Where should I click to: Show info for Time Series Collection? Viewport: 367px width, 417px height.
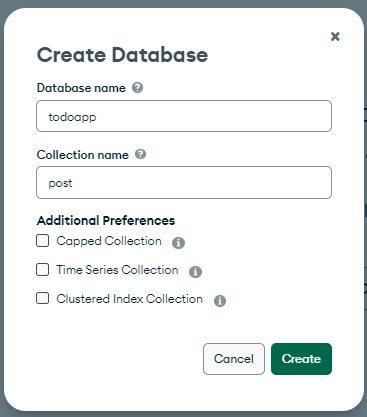point(195,272)
